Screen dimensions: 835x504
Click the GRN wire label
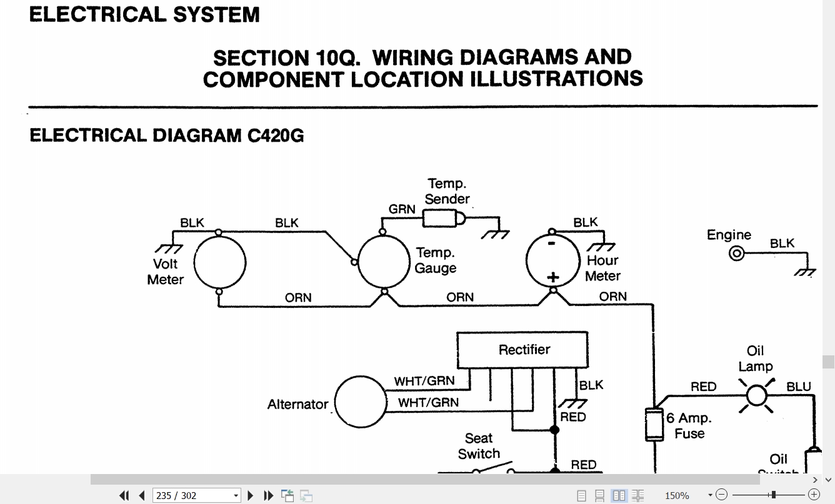[x=402, y=209]
